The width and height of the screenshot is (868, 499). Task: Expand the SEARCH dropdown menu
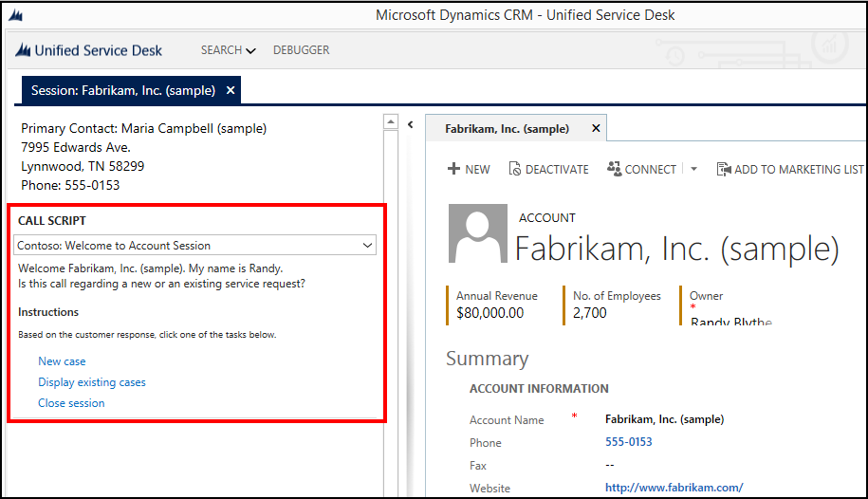[x=228, y=50]
